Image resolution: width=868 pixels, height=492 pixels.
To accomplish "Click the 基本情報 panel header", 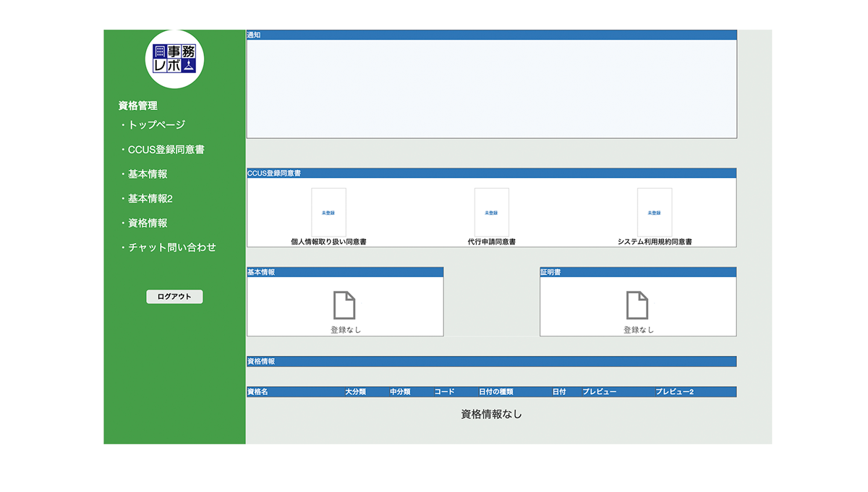I will (345, 272).
